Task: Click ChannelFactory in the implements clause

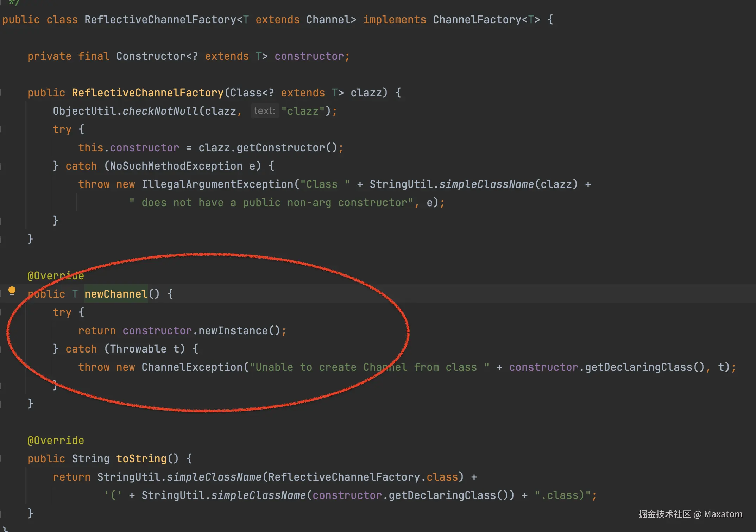Action: point(477,20)
